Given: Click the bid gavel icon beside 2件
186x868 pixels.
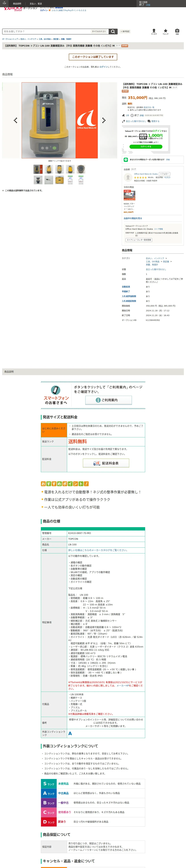Looking at the screenshot, I should [124, 115].
